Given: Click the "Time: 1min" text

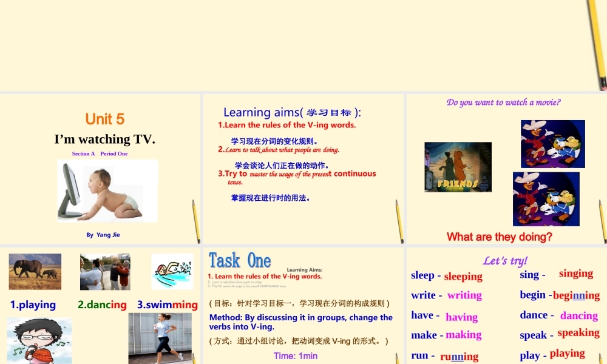Looking at the screenshot, I should [x=296, y=356].
